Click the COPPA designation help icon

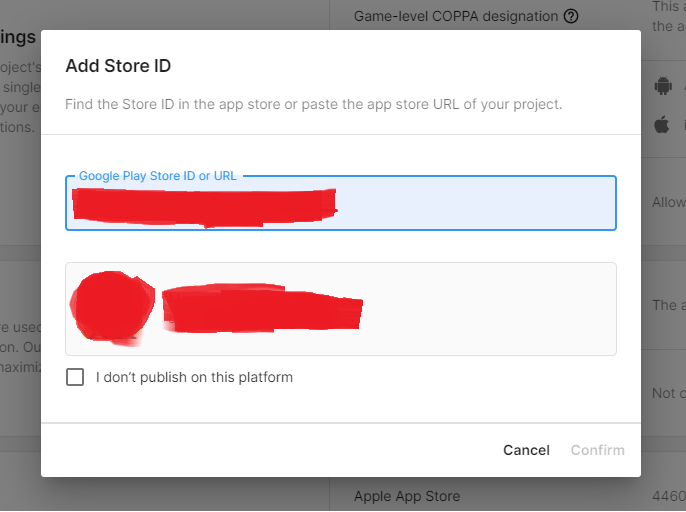point(571,16)
